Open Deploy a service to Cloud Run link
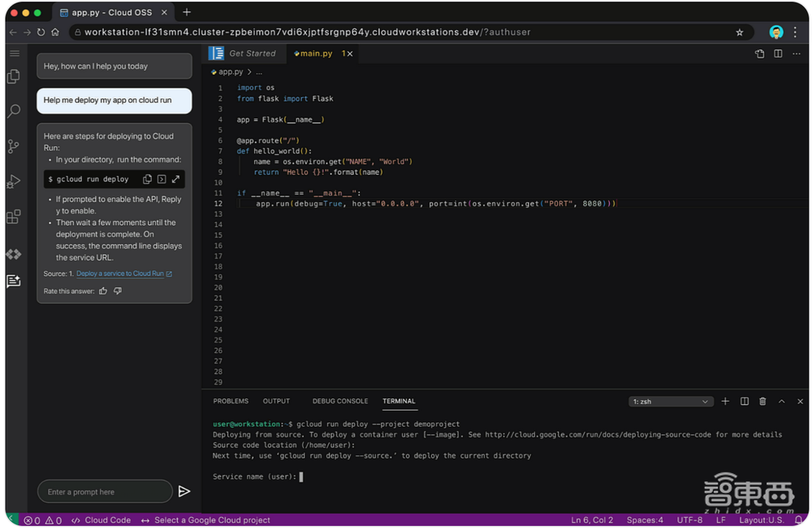 [122, 274]
